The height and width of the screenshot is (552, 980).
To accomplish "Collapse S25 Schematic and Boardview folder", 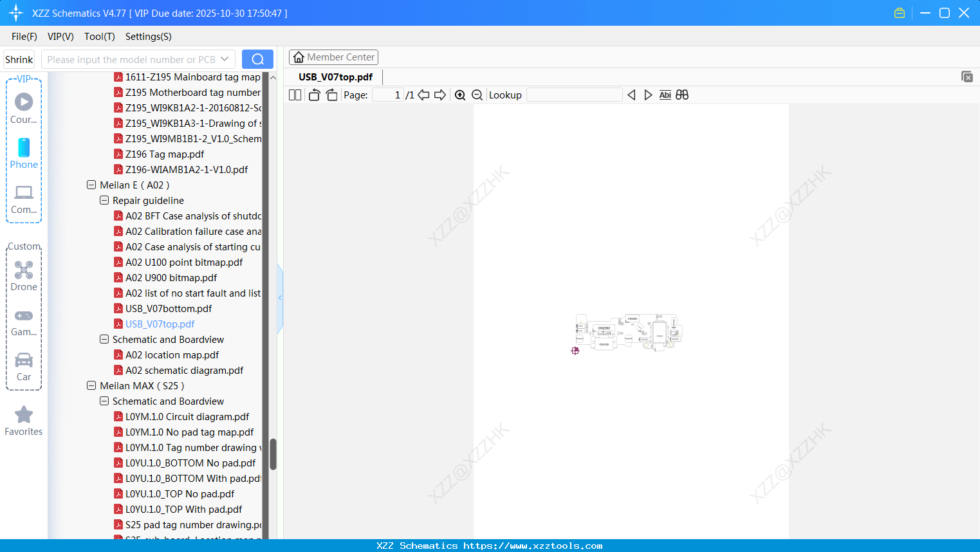I will pos(104,401).
